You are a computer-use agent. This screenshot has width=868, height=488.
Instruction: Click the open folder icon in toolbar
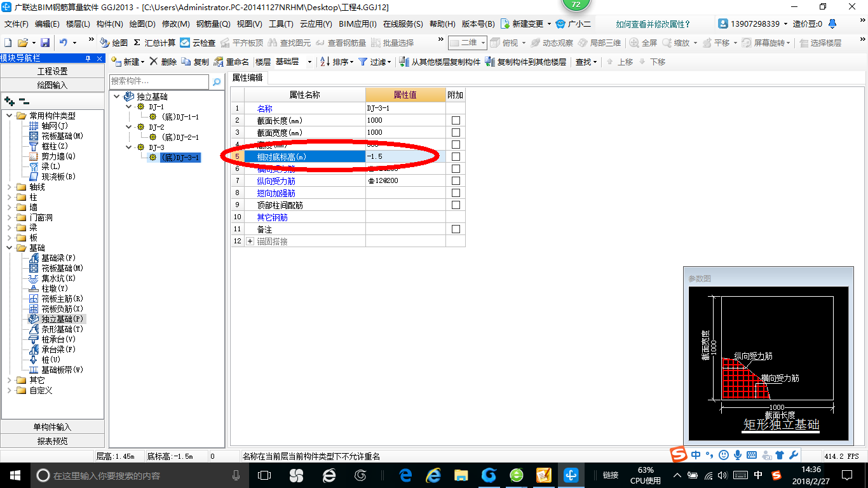pyautogui.click(x=22, y=43)
